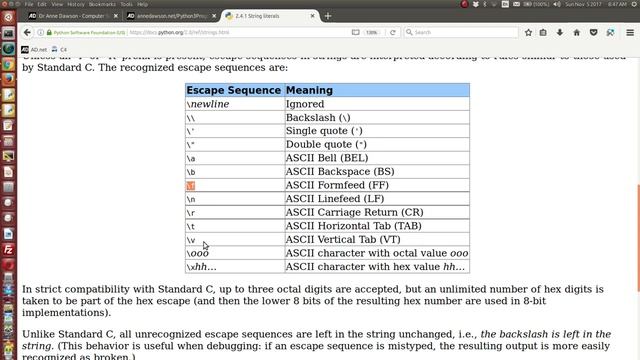The image size is (640, 360).
Task: Launch FileZilla from the dock
Action: pos(8,249)
